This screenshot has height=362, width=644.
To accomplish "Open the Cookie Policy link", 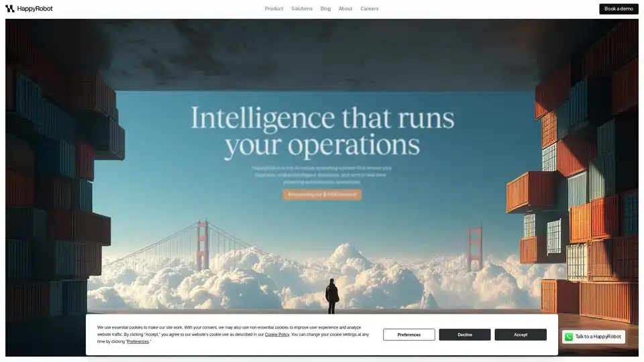I will tap(277, 335).
